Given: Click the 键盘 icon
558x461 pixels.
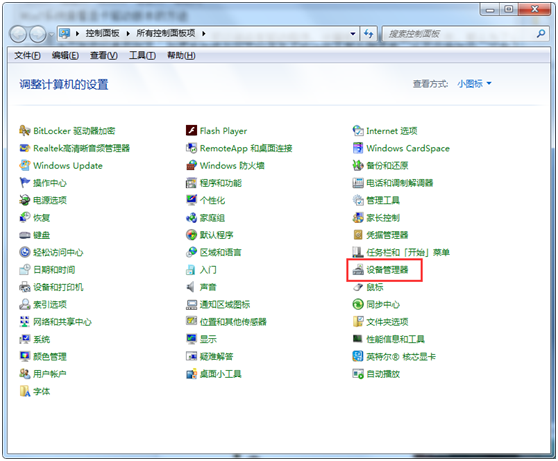Looking at the screenshot, I should click(24, 235).
